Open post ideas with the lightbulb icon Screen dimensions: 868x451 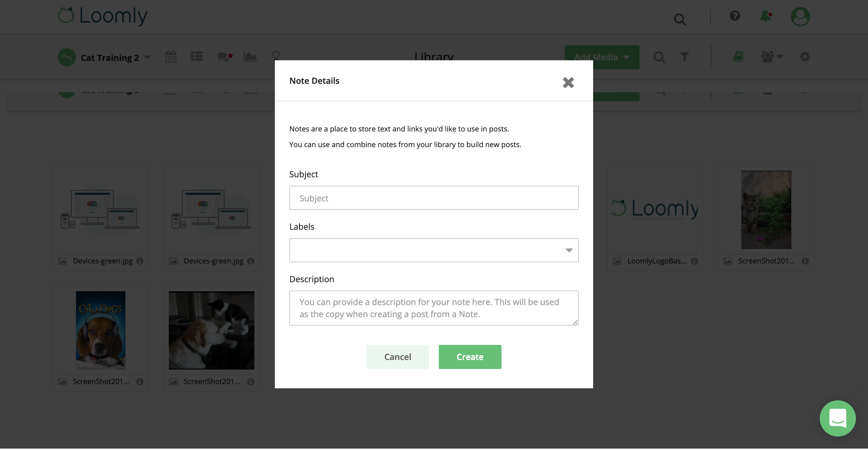[276, 55]
